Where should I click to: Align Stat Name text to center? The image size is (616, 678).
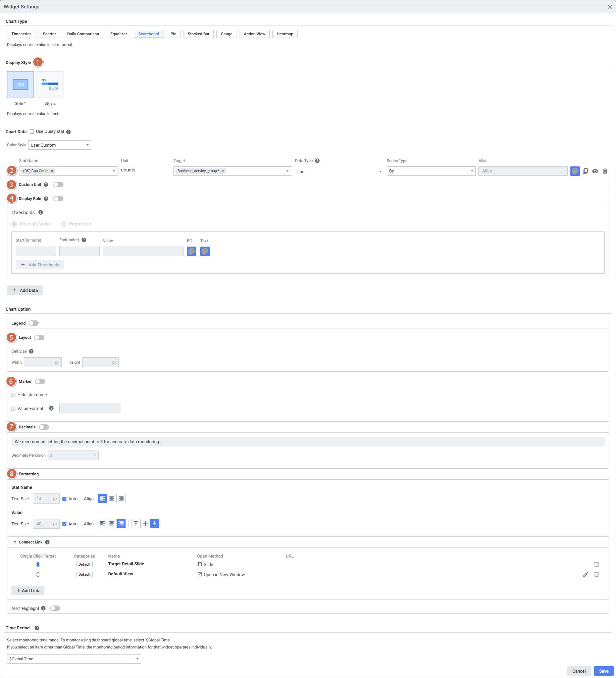[112, 499]
